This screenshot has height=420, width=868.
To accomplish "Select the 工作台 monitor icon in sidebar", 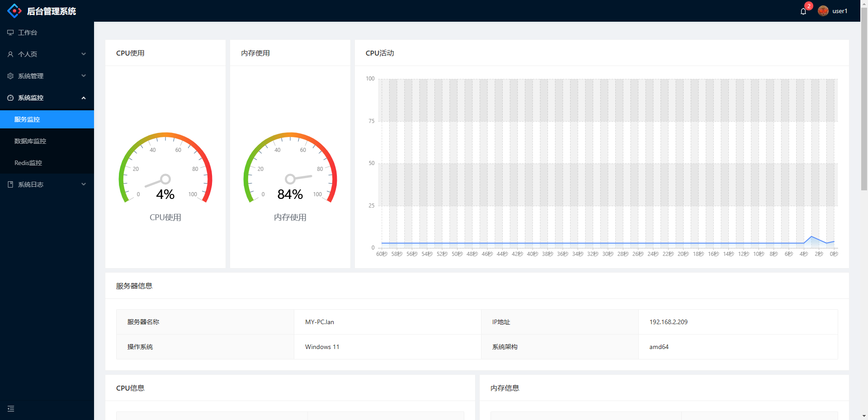I will click(x=10, y=32).
